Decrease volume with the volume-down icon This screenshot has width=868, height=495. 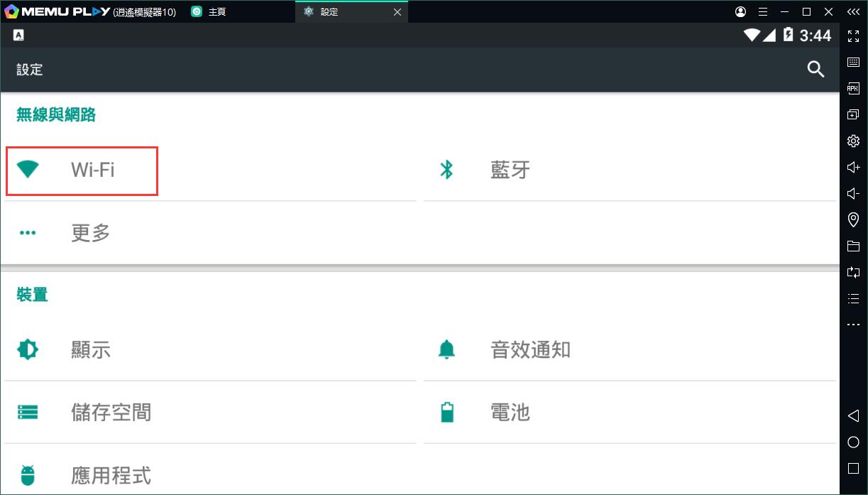point(853,192)
